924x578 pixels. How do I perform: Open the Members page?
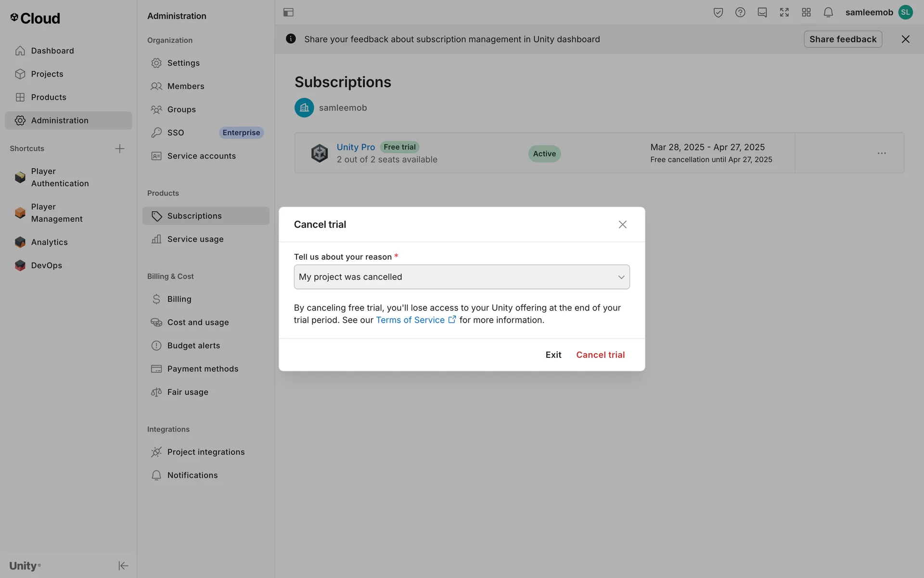tap(185, 86)
